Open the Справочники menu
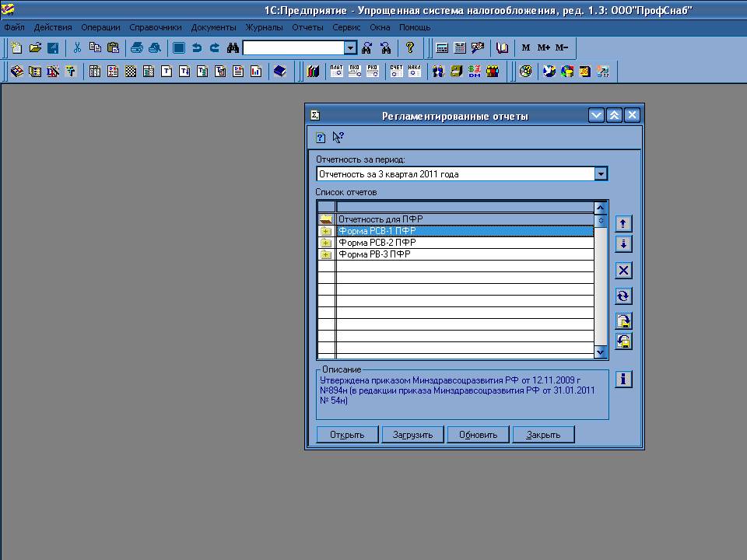747x560 pixels. [156, 27]
